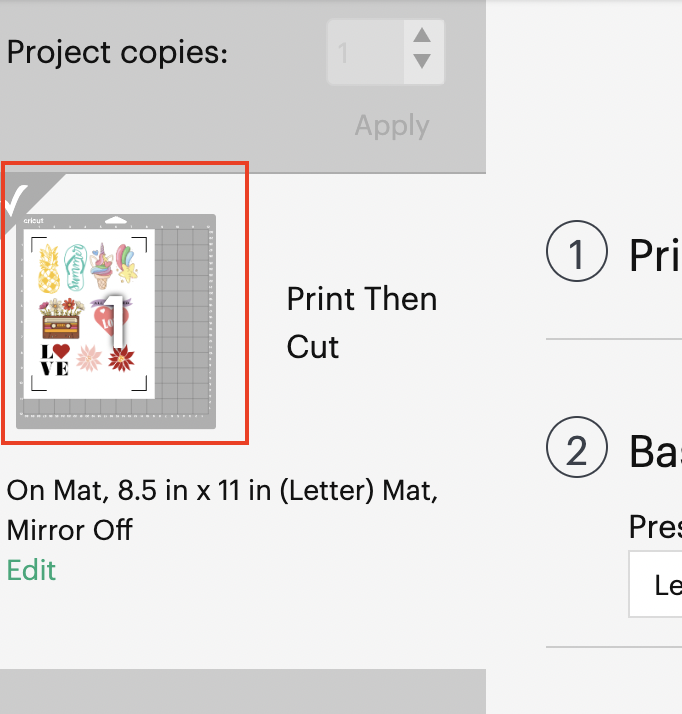Click the cricut logo on the mat preview
The image size is (682, 714).
tap(35, 222)
